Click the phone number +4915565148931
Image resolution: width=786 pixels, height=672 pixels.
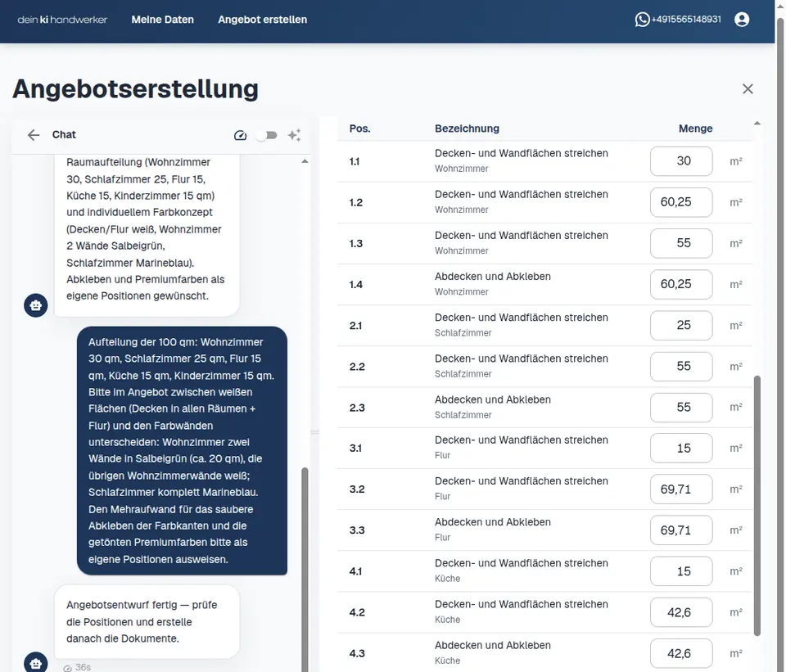click(x=686, y=20)
